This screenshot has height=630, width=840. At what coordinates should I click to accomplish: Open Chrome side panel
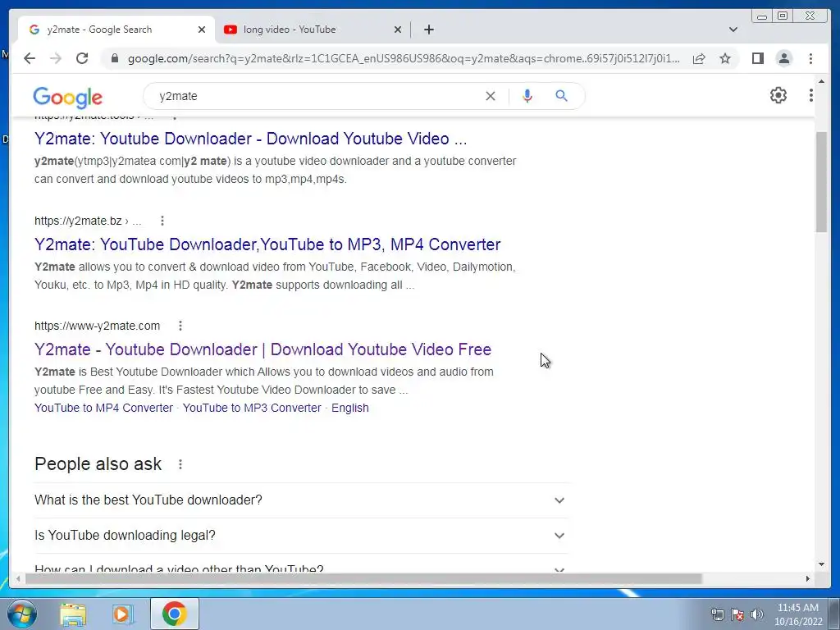(758, 58)
